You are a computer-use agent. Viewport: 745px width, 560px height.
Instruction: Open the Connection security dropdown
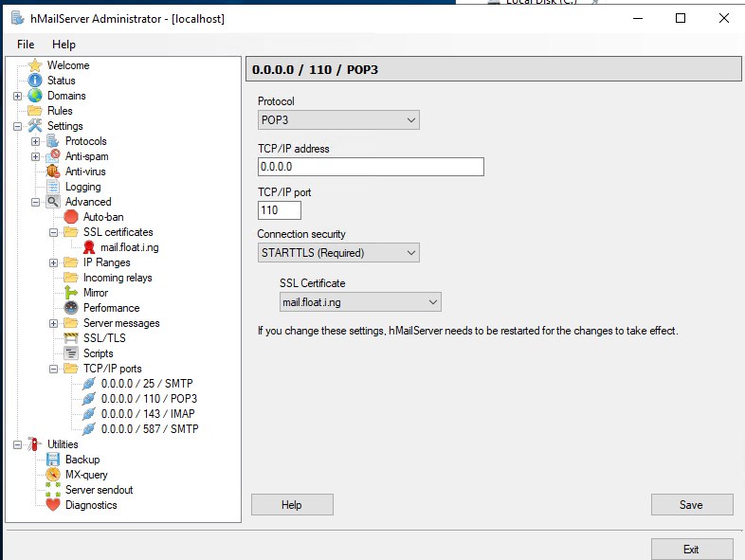(338, 253)
